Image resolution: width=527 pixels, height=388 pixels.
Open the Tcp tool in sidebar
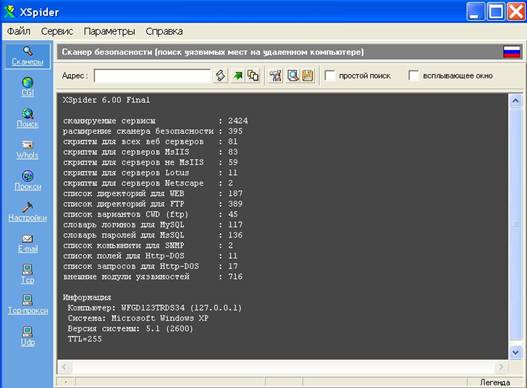[x=28, y=274]
